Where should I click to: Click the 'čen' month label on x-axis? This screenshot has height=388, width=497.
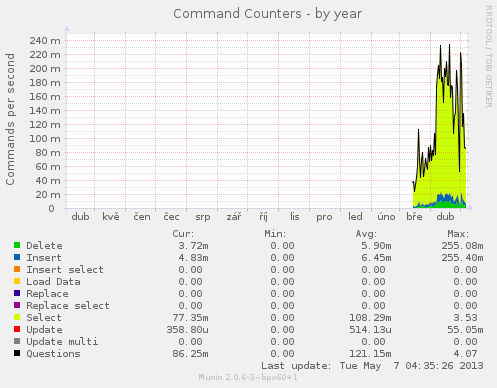(142, 217)
